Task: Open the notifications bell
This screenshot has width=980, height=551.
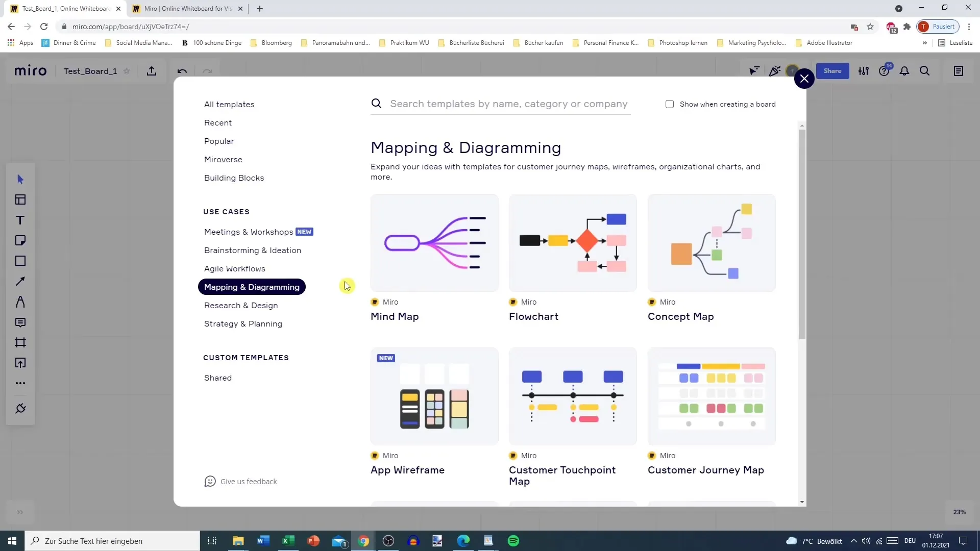Action: point(904,71)
